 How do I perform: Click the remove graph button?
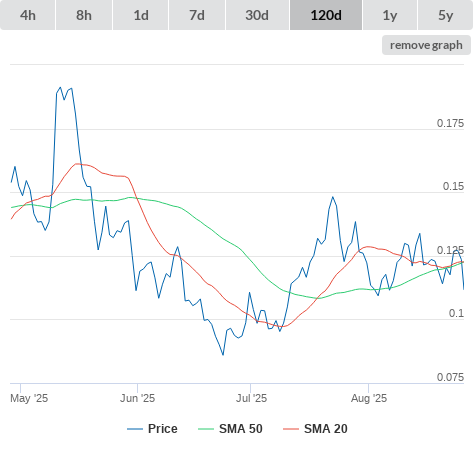[x=426, y=45]
